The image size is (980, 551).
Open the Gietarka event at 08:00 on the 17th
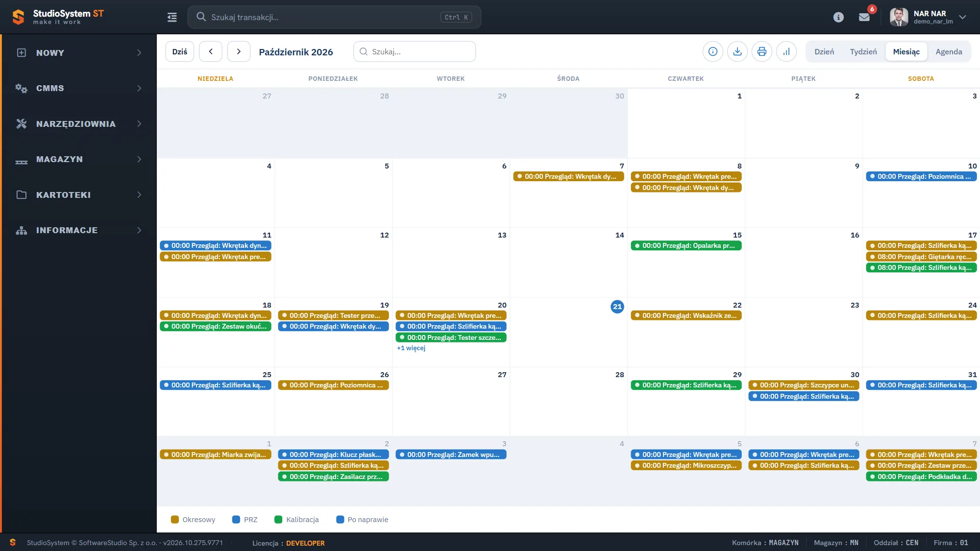tap(921, 257)
